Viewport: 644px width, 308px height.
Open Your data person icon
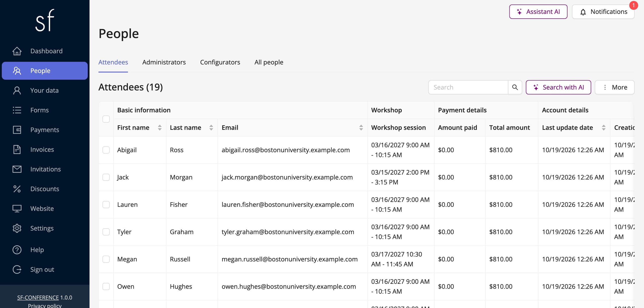click(17, 90)
